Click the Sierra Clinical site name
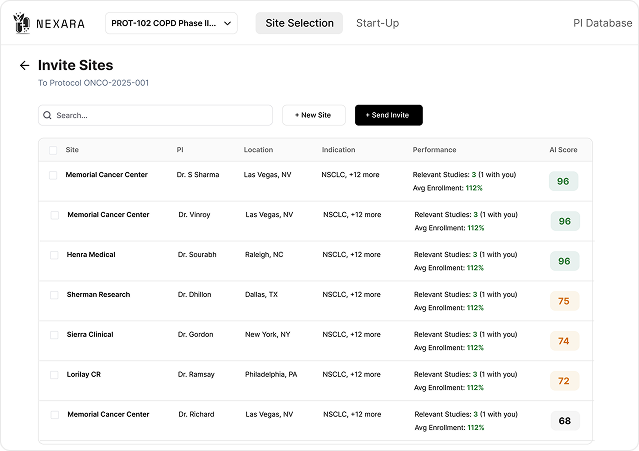Viewport: 639px width, 451px height. click(x=90, y=334)
